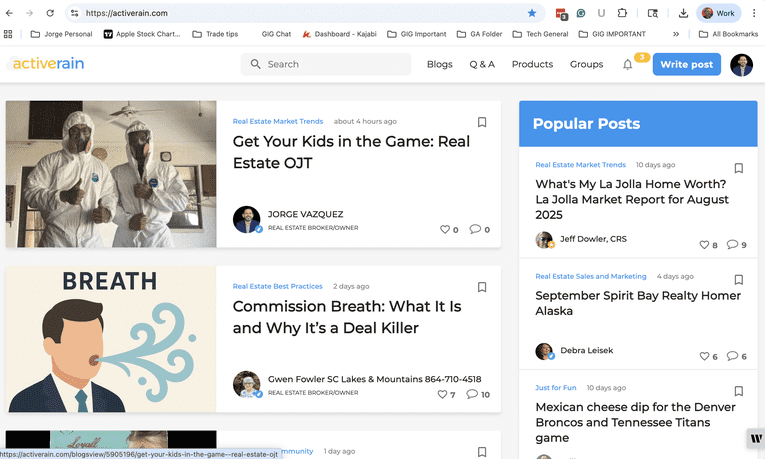
Task: Open the Blogs menu item
Action: (440, 64)
